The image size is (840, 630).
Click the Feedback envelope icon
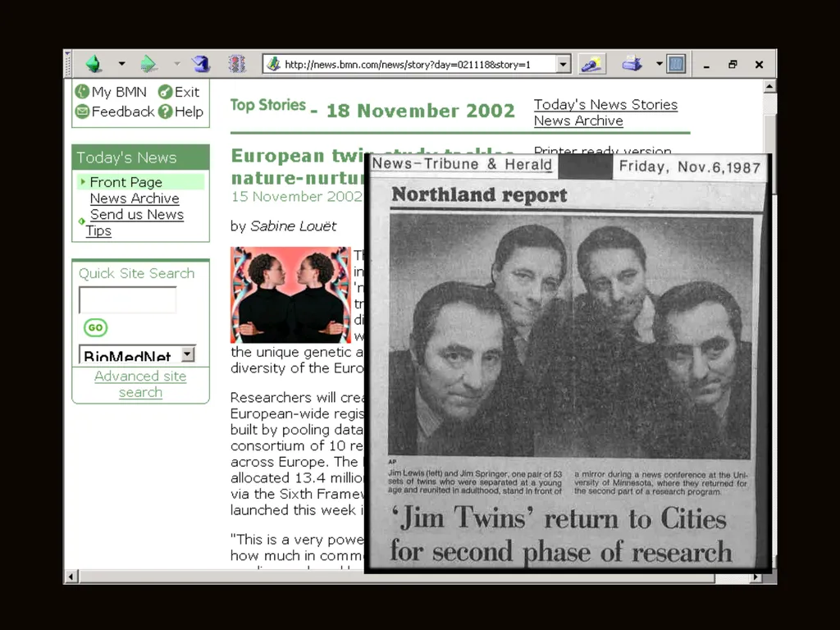(82, 112)
